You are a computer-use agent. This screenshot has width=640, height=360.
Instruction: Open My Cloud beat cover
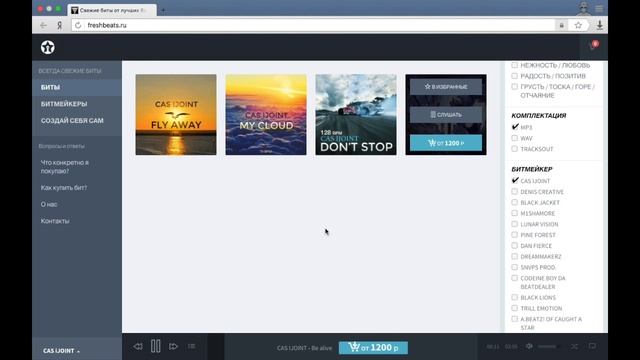pos(266,115)
